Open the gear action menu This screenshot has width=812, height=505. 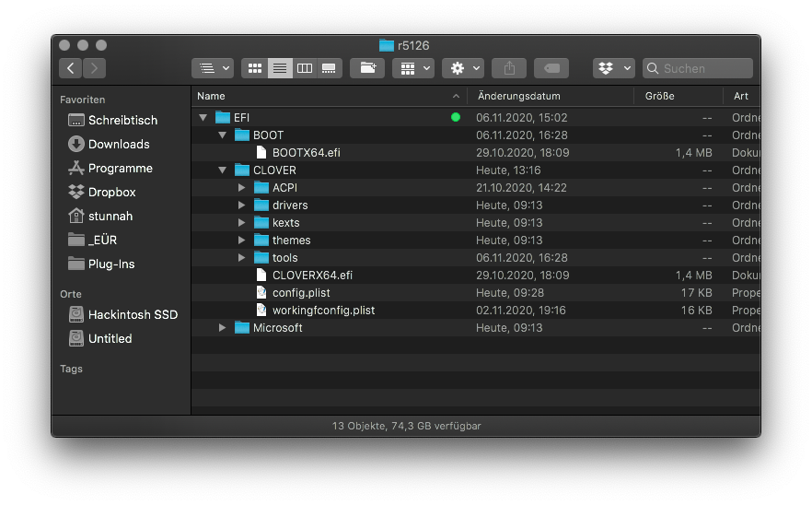pos(463,68)
